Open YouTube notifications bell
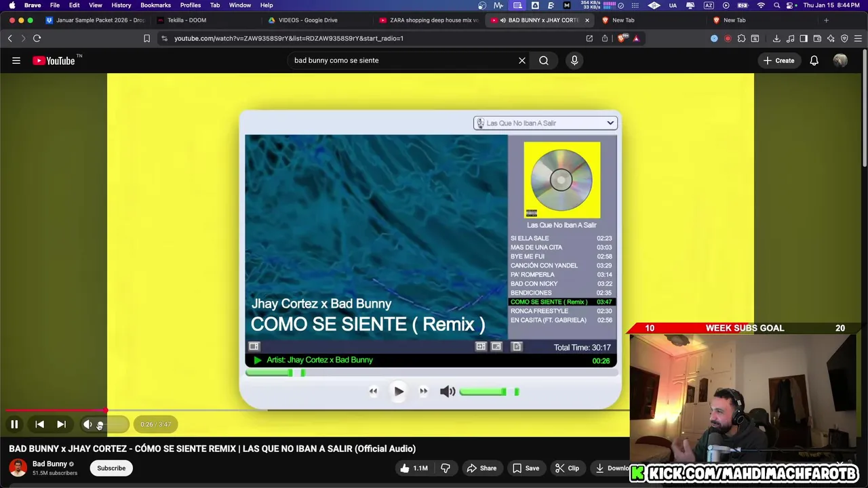 [814, 61]
